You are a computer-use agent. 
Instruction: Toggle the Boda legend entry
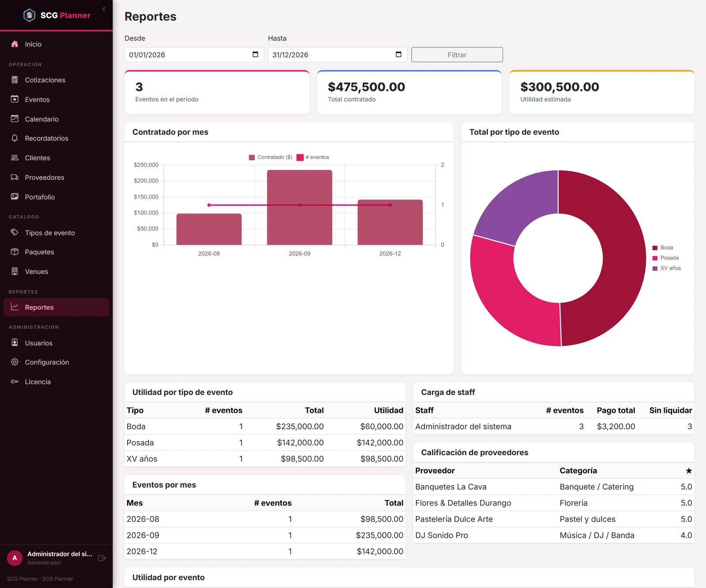point(663,248)
